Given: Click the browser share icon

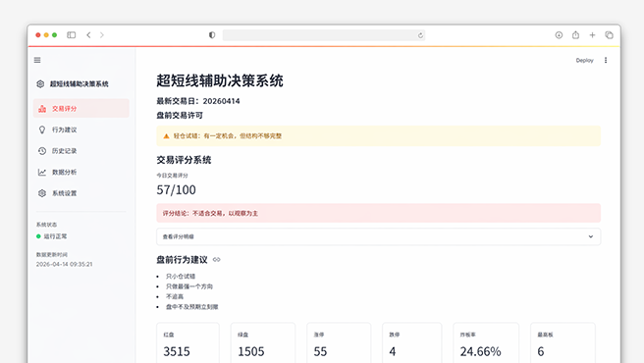Looking at the screenshot, I should tap(575, 35).
